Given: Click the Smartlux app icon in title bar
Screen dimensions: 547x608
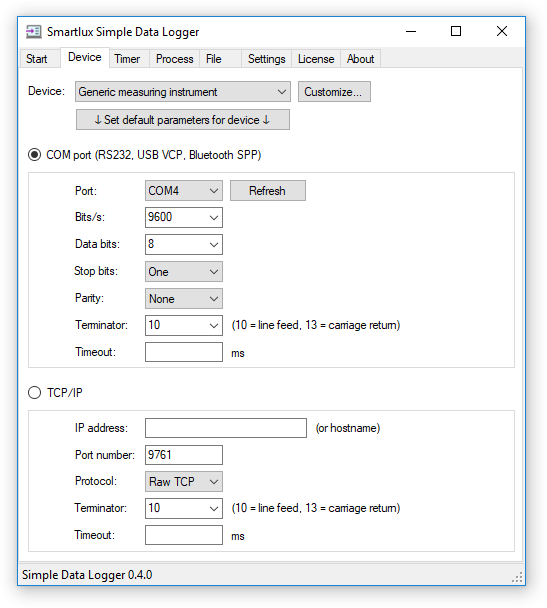Looking at the screenshot, I should pyautogui.click(x=34, y=31).
